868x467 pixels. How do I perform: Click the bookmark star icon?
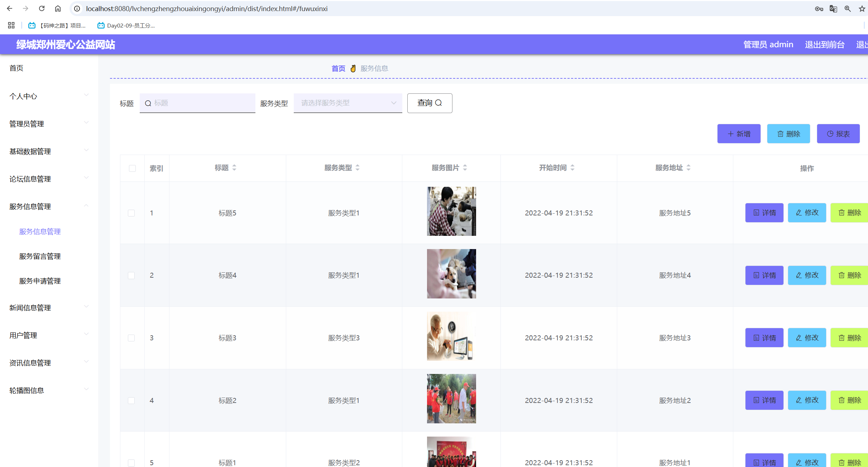click(x=862, y=9)
